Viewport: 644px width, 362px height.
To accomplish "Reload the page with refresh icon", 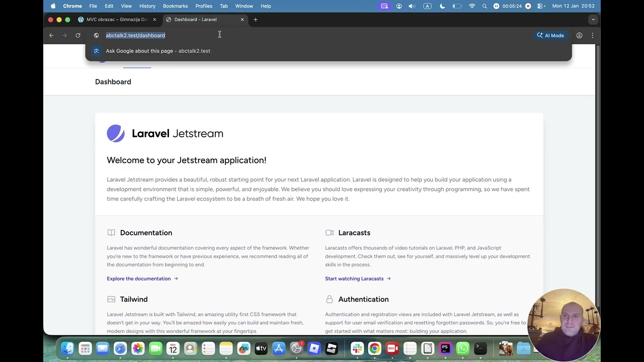I will (78, 35).
